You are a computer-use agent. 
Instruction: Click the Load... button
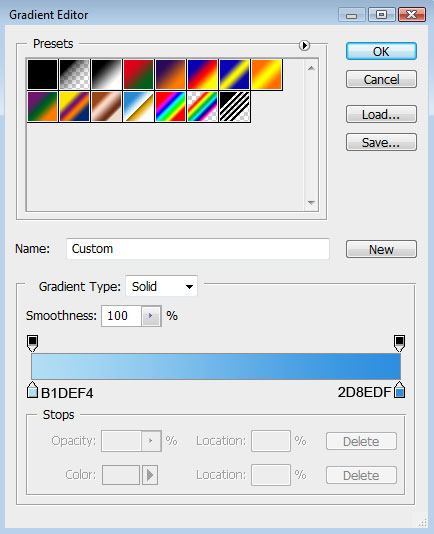pyautogui.click(x=381, y=114)
